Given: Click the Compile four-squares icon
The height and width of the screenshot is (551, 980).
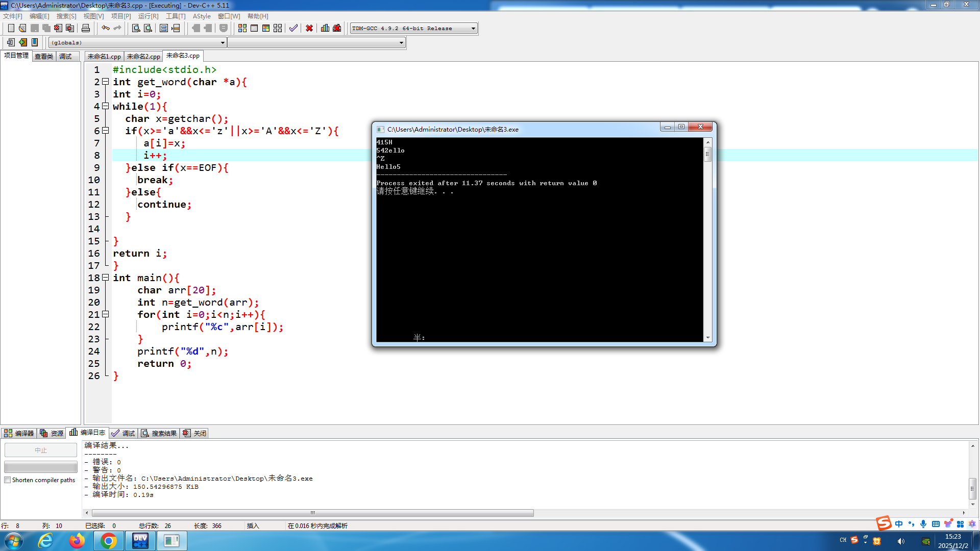Looking at the screenshot, I should (242, 28).
